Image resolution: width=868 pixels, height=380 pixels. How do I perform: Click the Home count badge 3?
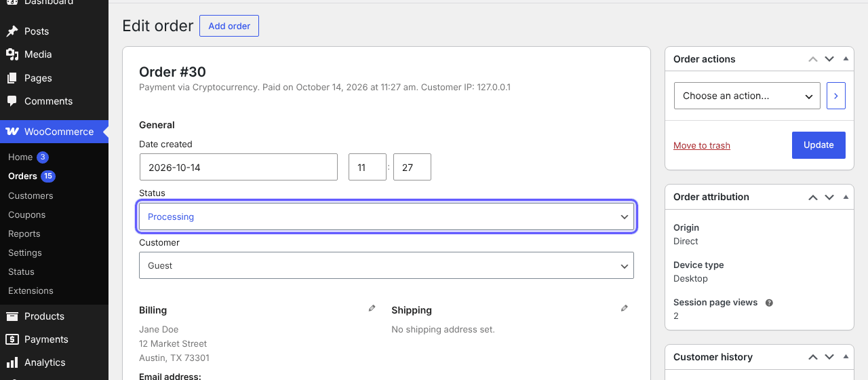click(43, 157)
